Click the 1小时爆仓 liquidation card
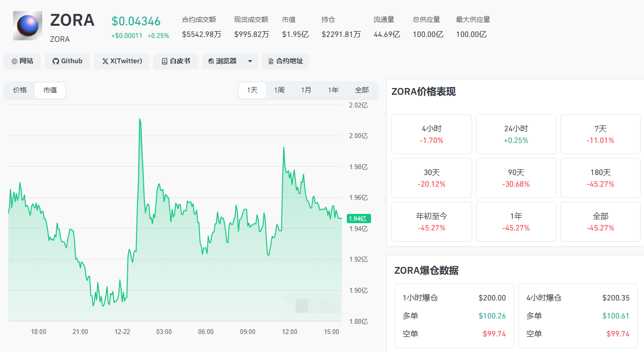This screenshot has height=352, width=644. point(454,316)
